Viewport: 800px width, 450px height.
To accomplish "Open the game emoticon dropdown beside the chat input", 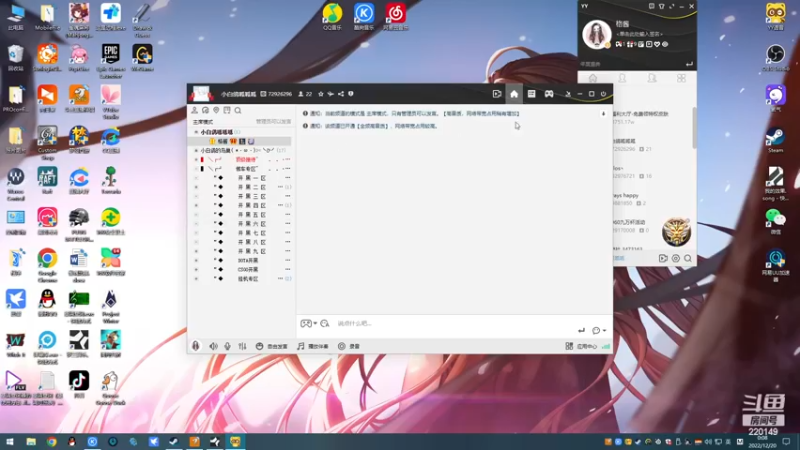I will (x=308, y=323).
